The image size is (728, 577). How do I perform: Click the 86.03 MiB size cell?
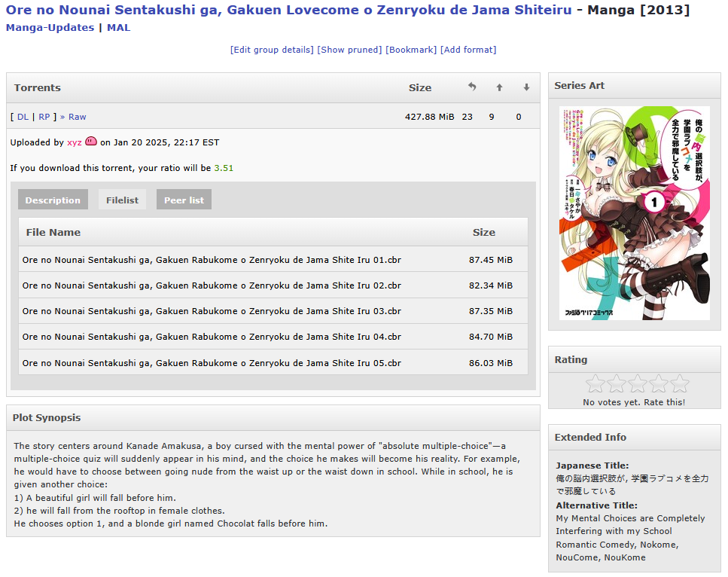(491, 363)
